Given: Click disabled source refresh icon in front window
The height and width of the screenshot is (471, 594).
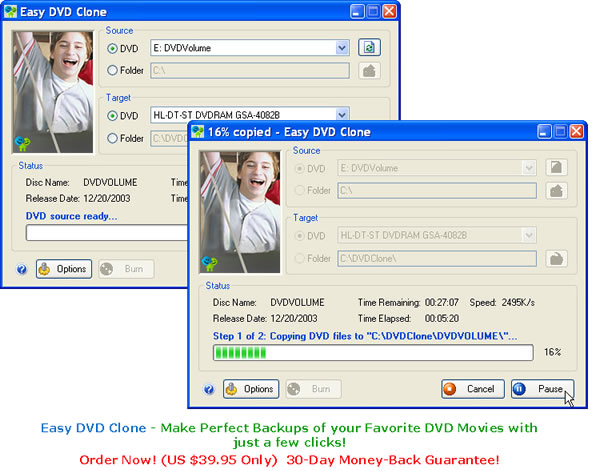Looking at the screenshot, I should (556, 167).
